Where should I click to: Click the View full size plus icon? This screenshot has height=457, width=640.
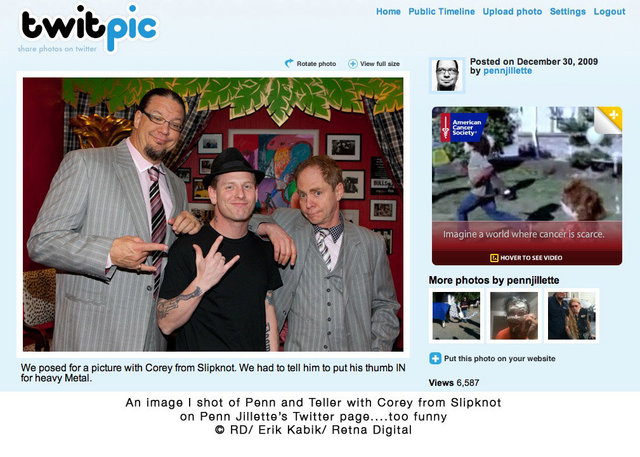[353, 64]
